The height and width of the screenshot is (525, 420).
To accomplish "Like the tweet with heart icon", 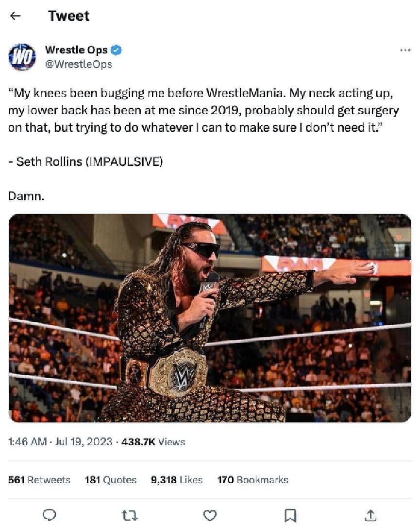I will coord(210,515).
